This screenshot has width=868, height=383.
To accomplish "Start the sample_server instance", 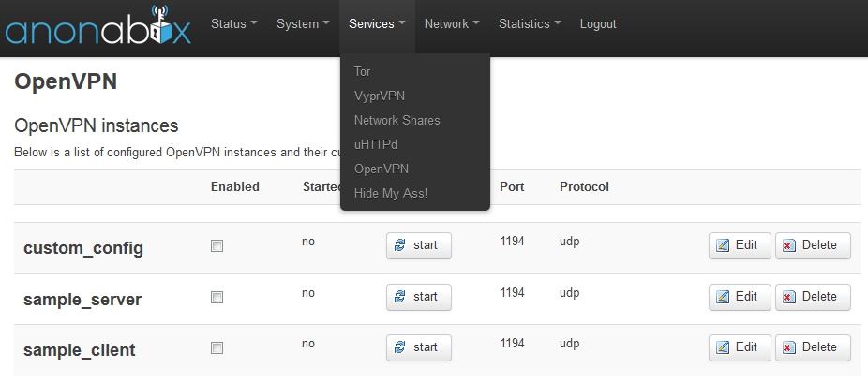I will pos(418,297).
